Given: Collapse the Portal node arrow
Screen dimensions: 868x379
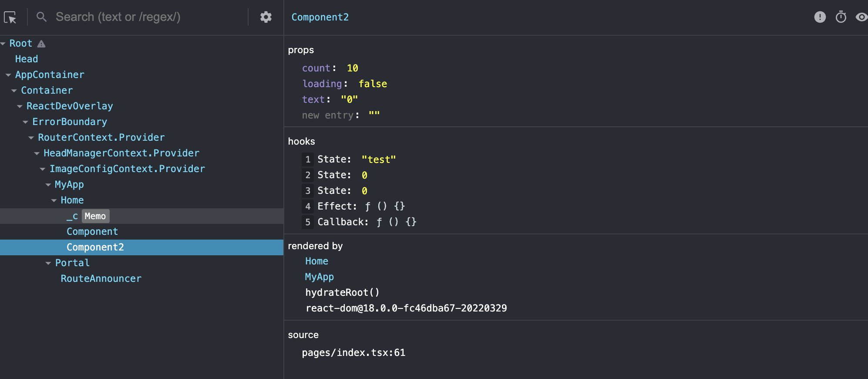Looking at the screenshot, I should (48, 263).
